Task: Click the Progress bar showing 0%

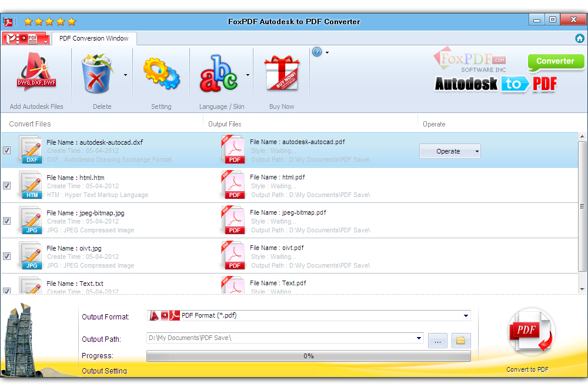Action: coord(309,356)
